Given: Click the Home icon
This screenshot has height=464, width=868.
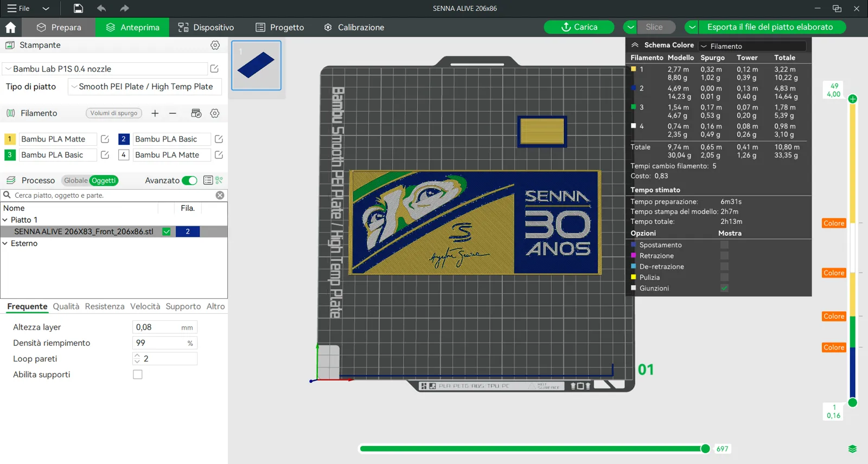Looking at the screenshot, I should pyautogui.click(x=10, y=27).
